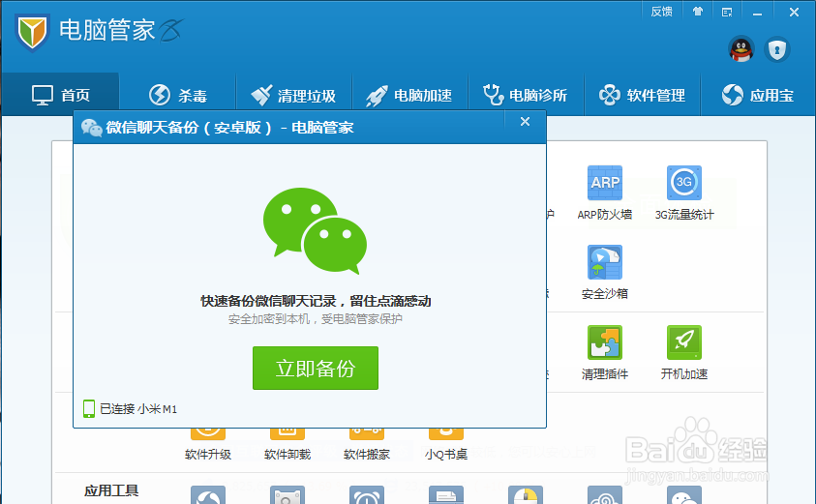
Task: Click the 电脑管家 shield logo
Action: (x=32, y=33)
